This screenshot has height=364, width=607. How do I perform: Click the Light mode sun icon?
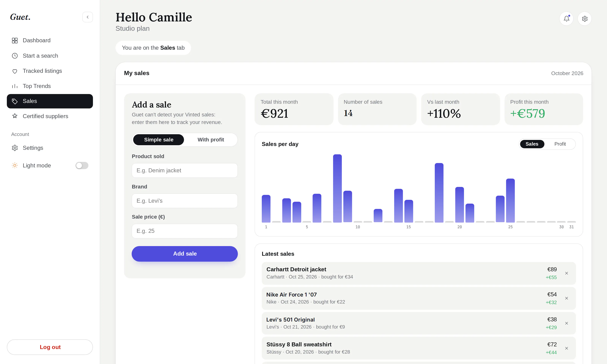tap(15, 166)
